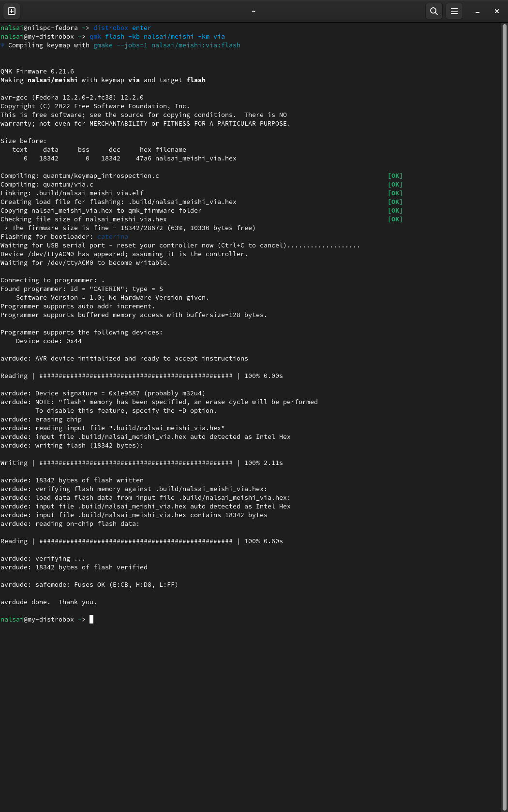This screenshot has width=508, height=812.
Task: Close the terminal window
Action: pos(497,11)
